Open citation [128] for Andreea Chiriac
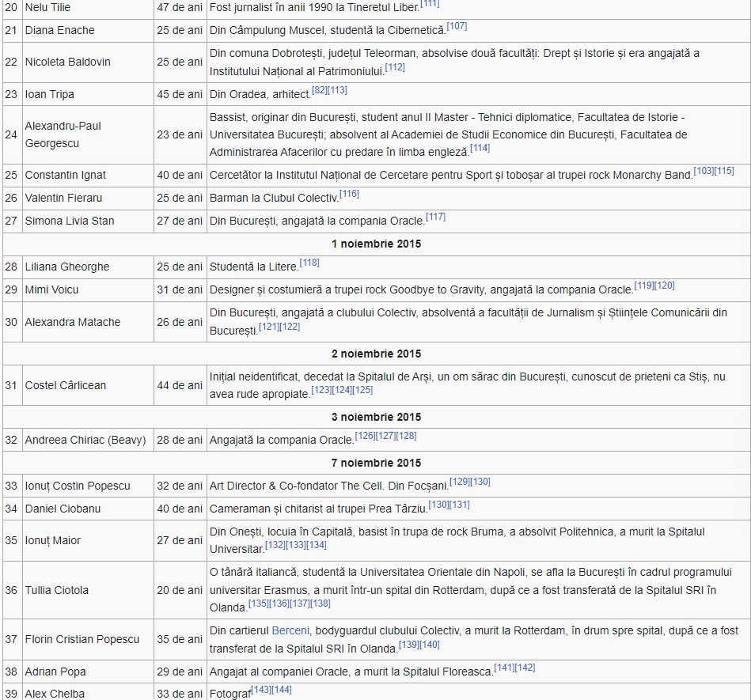Screen dimensions: 751x700 tap(406, 436)
